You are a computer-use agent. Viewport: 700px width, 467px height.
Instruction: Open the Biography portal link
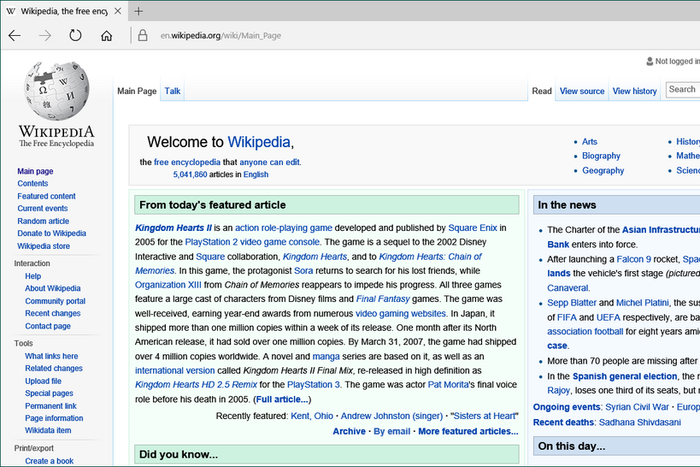tap(601, 156)
